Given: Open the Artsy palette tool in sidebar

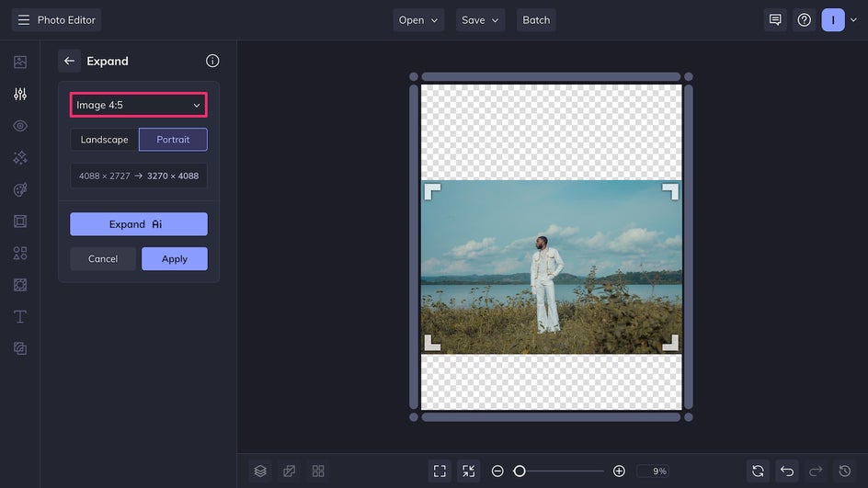Looking at the screenshot, I should point(20,189).
